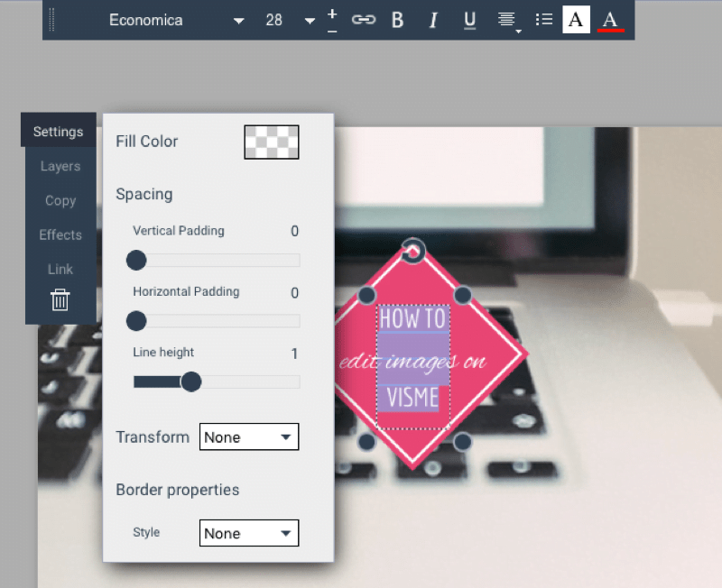Toggle italic formatting
The width and height of the screenshot is (722, 588).
433,20
